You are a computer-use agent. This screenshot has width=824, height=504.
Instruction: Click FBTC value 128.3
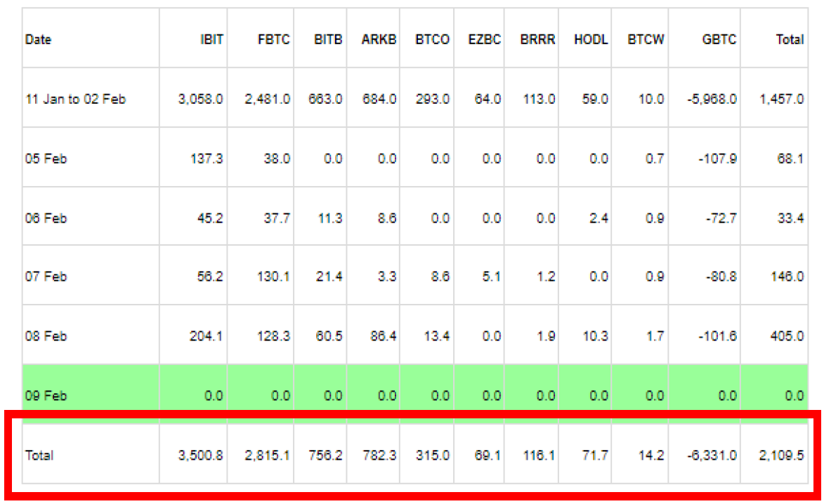click(273, 336)
